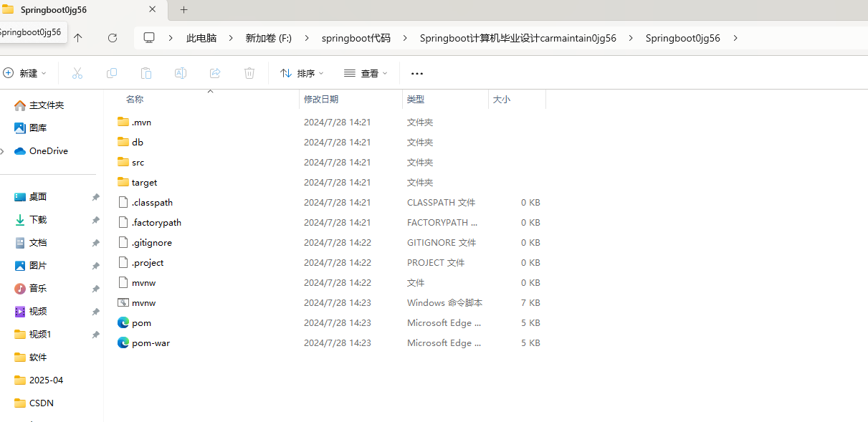Open 视频 in quick access
This screenshot has height=422, width=868.
38,312
